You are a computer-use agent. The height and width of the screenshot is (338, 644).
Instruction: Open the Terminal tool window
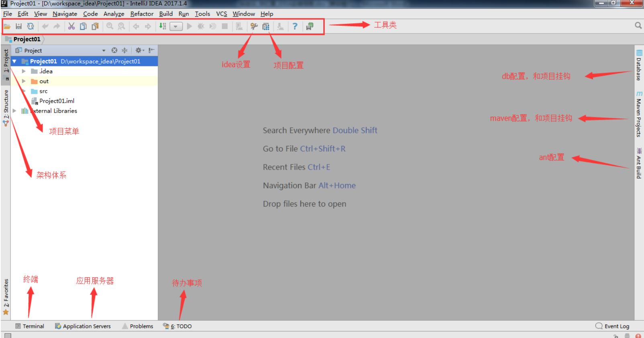[30, 326]
